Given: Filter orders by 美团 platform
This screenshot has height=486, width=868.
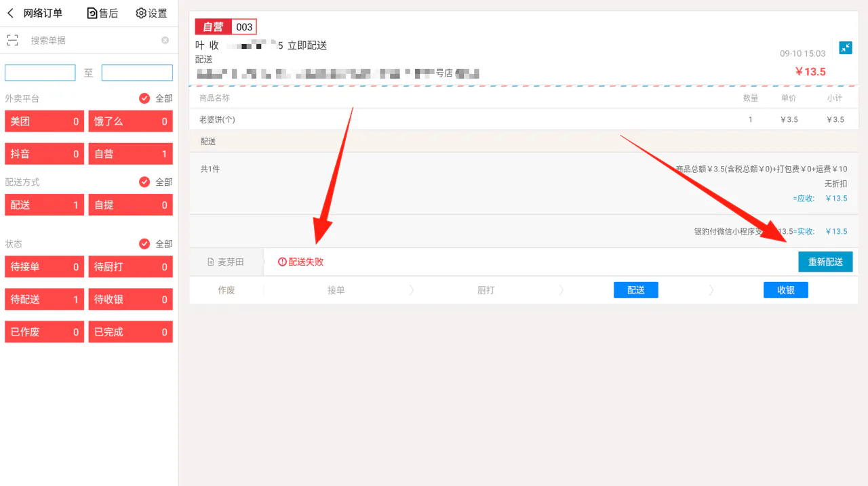Looking at the screenshot, I should 44,121.
